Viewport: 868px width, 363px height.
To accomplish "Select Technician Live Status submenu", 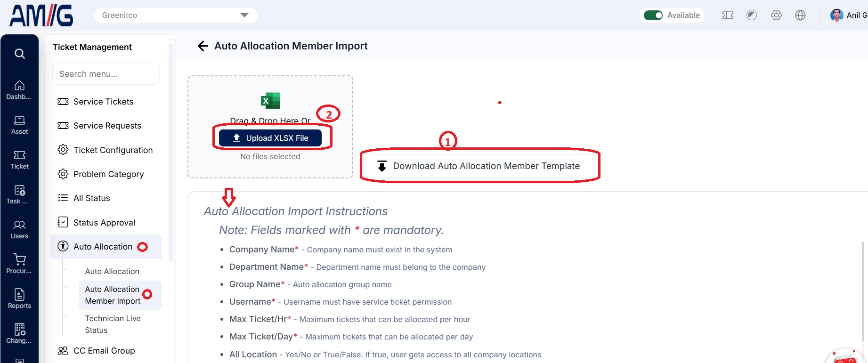I will click(x=113, y=324).
